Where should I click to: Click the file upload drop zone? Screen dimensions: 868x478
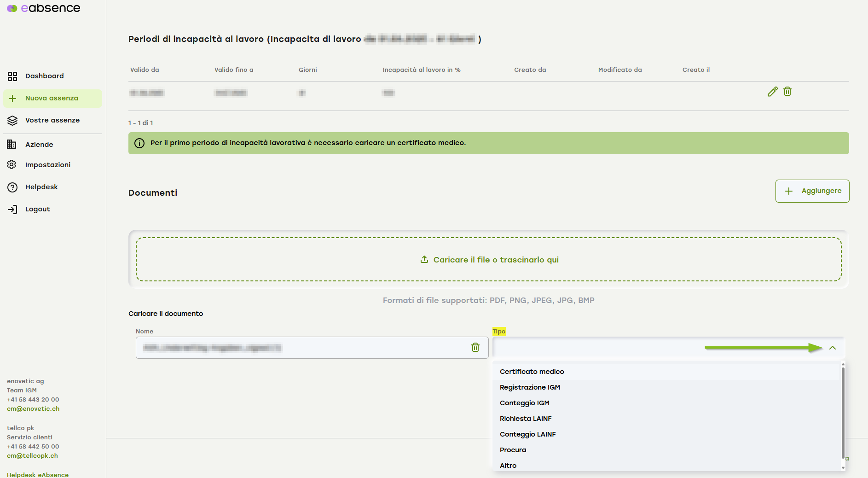point(488,260)
